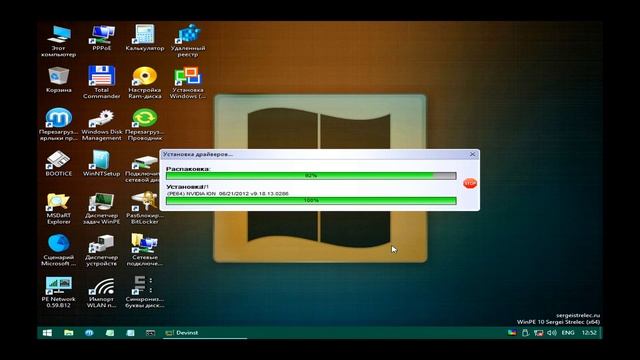This screenshot has height=360, width=640.
Task: Select the Сценарий Microsoft shortcut
Action: [59, 250]
